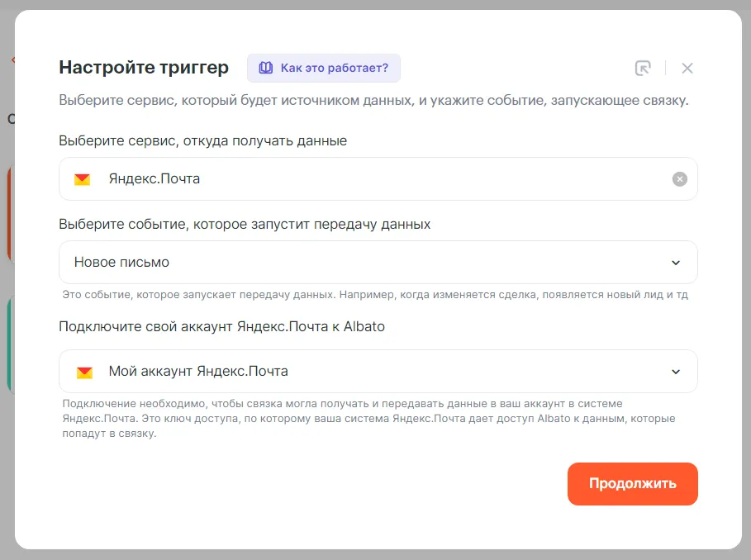This screenshot has height=560, width=751.
Task: Close the trigger setup dialog with X
Action: pos(687,68)
